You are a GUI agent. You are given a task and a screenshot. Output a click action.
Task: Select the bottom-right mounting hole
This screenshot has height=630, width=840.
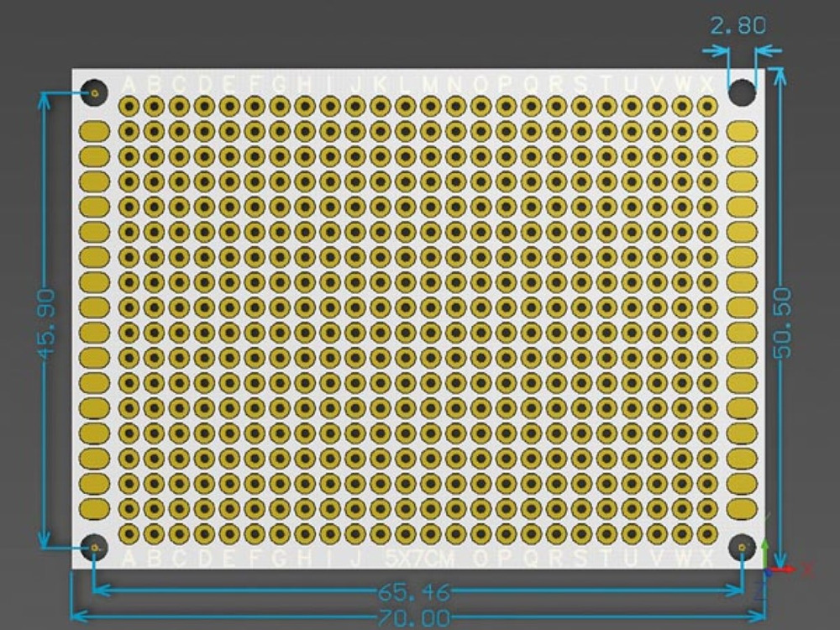742,548
